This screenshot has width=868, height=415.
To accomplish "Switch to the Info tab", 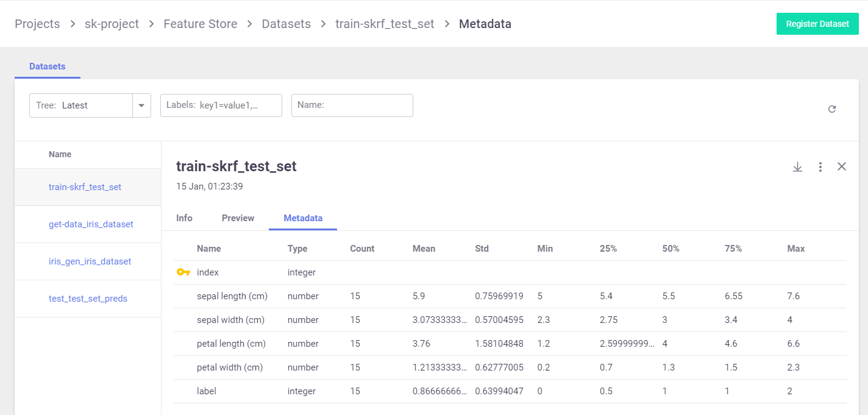I will (184, 218).
